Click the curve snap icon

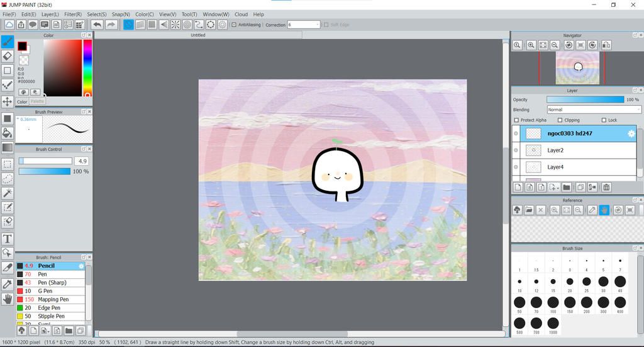click(199, 25)
